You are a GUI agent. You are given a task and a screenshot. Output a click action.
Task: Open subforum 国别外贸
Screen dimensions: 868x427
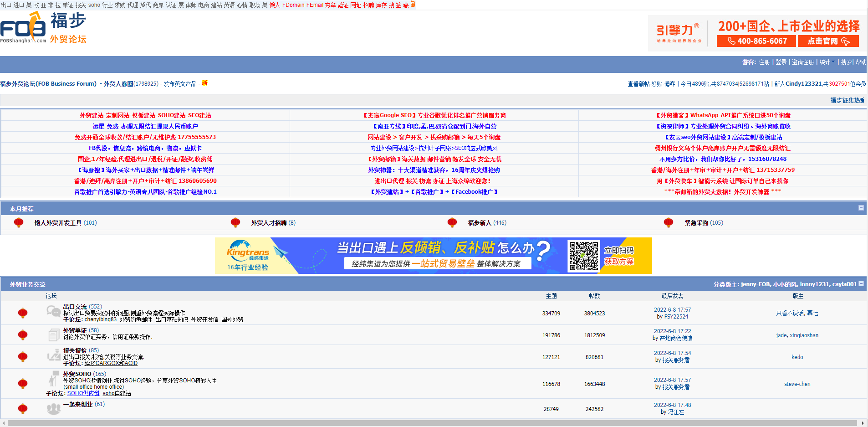click(x=232, y=319)
